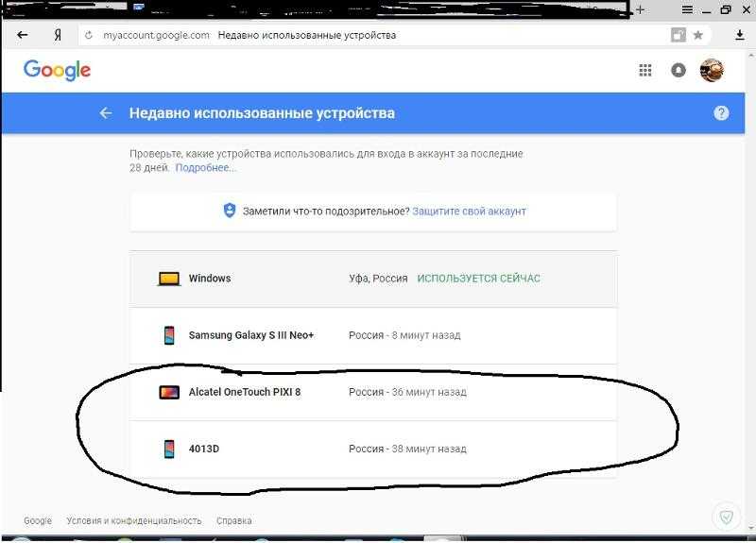Viewport: 756px width, 543px height.
Task: Open the browser hamburger menu
Action: [687, 9]
